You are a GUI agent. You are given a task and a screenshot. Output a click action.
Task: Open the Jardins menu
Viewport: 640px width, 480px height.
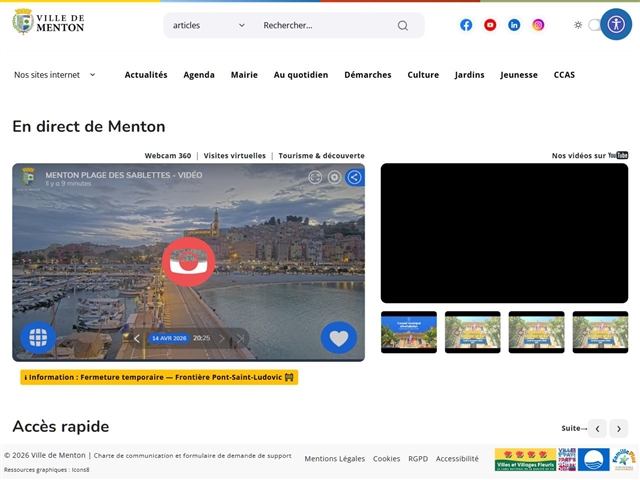[469, 75]
